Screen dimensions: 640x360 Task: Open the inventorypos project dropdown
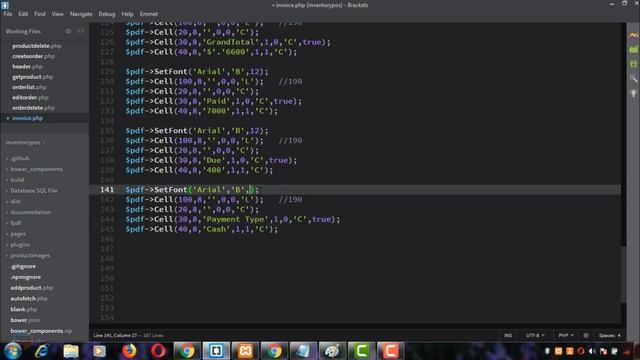tap(25, 142)
